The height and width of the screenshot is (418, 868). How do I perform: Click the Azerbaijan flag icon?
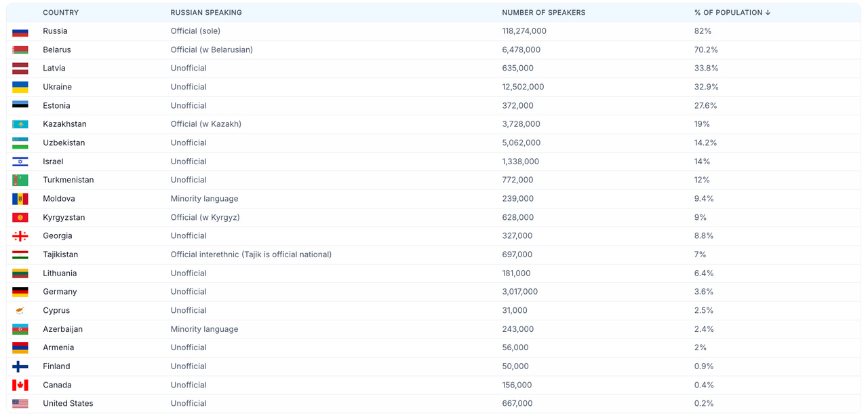point(20,329)
